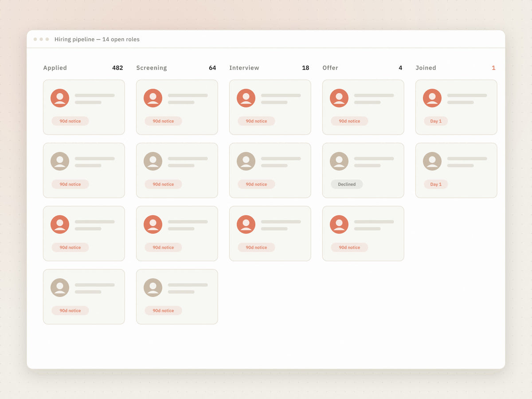The image size is (532, 399).
Task: Select the 90d notice tag on the fourth Screening card
Action: [x=163, y=310]
